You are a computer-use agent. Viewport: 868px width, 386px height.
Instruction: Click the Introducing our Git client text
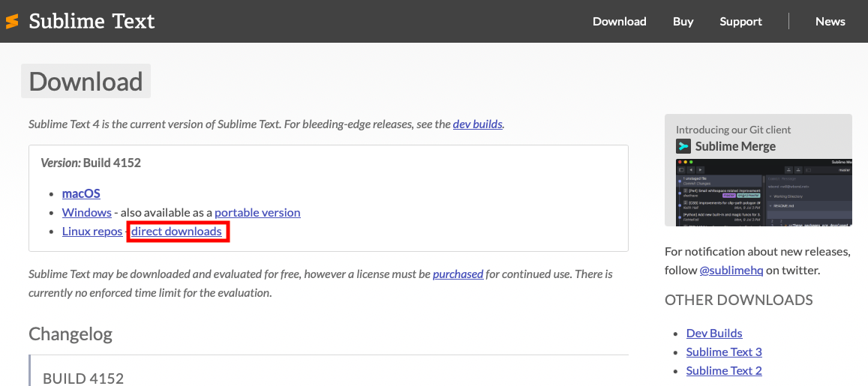[733, 130]
